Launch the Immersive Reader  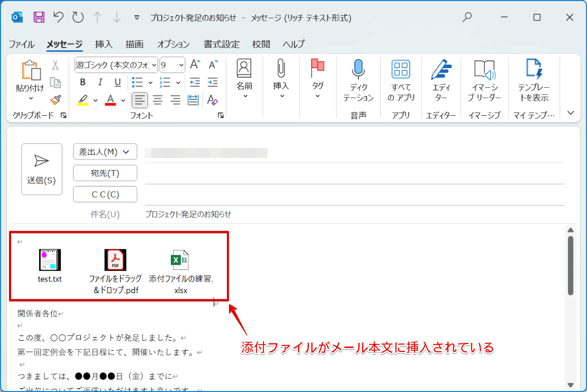click(x=484, y=69)
